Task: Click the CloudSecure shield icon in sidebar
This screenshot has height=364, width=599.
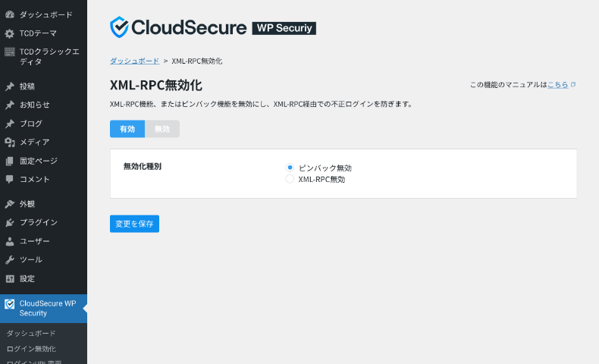Action: coord(10,304)
